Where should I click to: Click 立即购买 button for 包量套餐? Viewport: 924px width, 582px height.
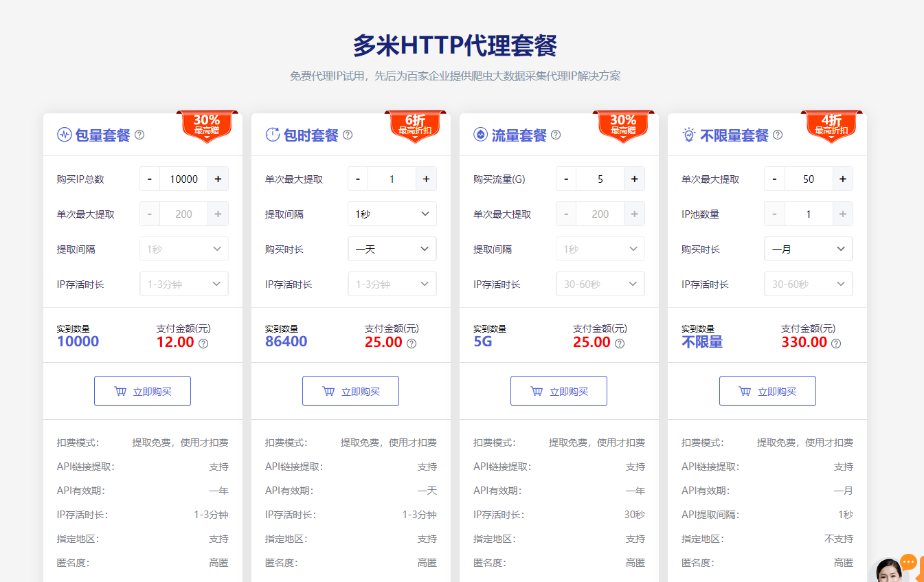click(142, 391)
